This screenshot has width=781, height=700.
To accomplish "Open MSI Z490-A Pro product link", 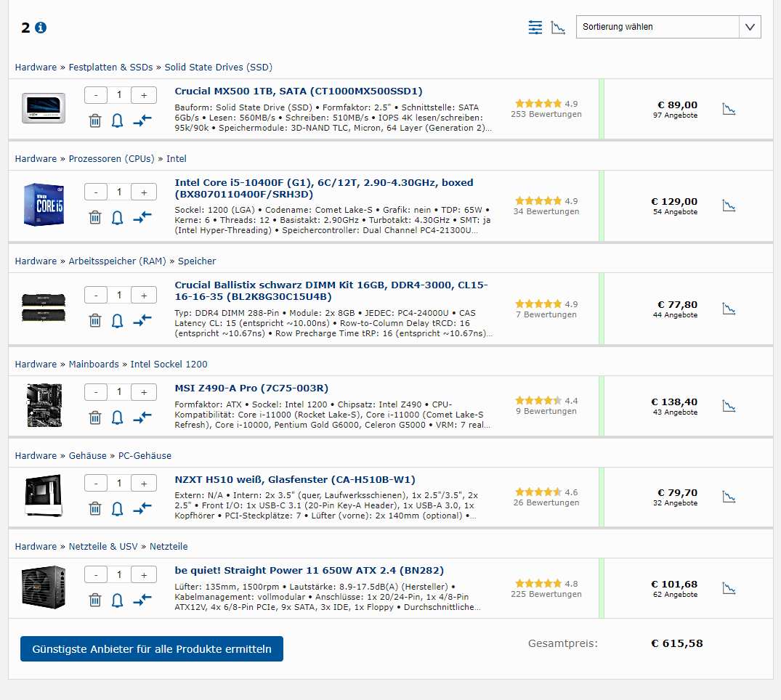I will click(x=251, y=388).
